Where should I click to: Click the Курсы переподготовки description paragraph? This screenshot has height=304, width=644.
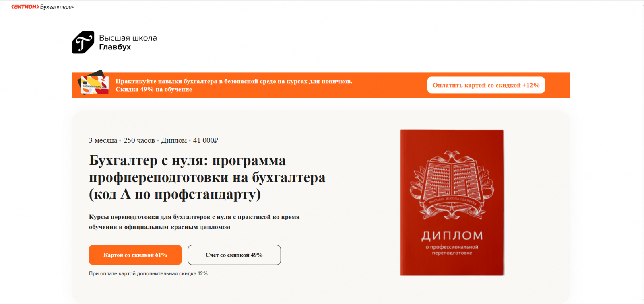[194, 222]
